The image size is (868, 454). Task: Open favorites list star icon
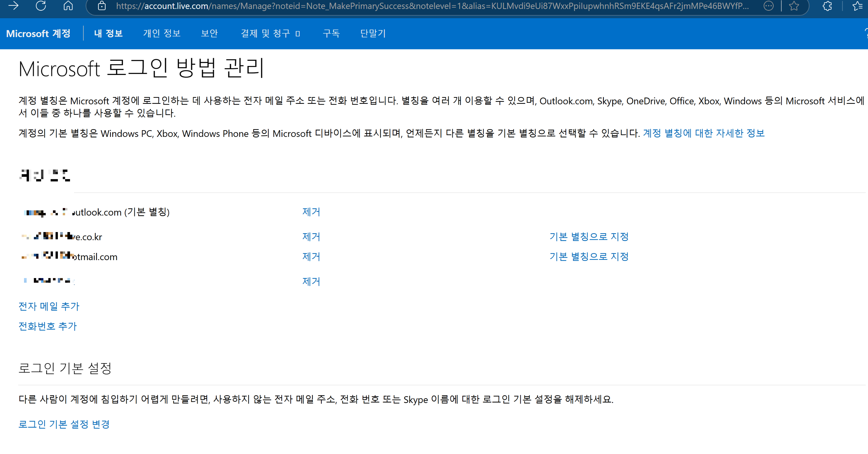[x=857, y=6]
